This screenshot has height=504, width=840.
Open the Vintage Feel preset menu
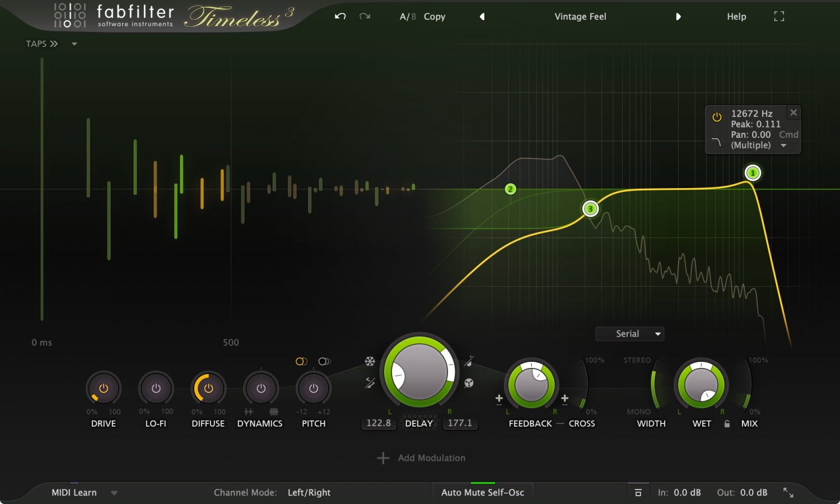(580, 16)
